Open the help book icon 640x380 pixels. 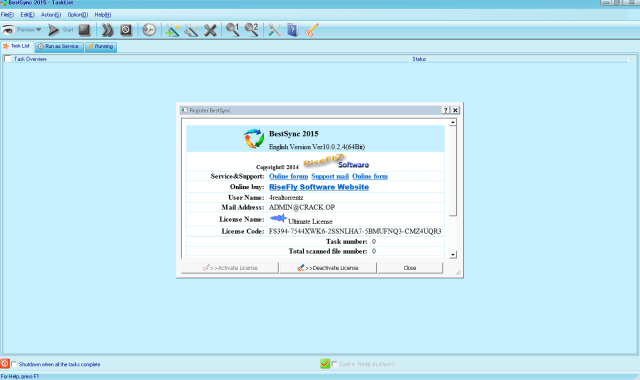pyautogui.click(x=293, y=30)
